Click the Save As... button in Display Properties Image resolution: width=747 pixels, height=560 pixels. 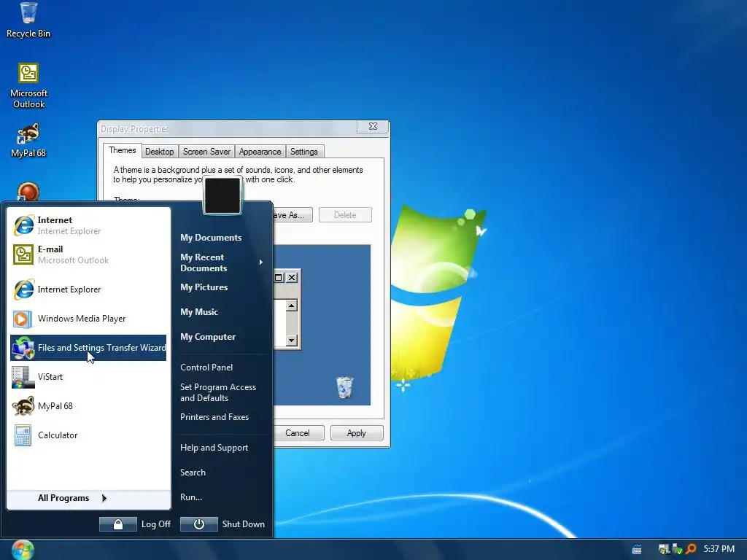coord(293,215)
